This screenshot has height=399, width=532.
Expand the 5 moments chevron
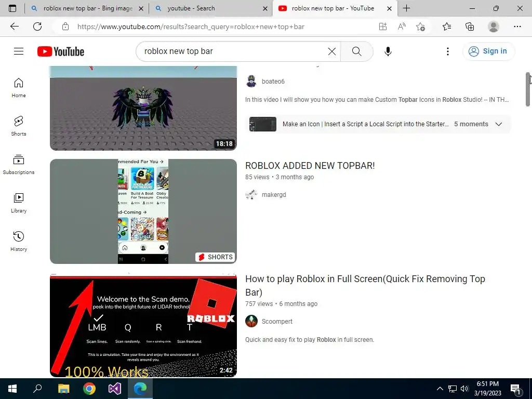[498, 124]
